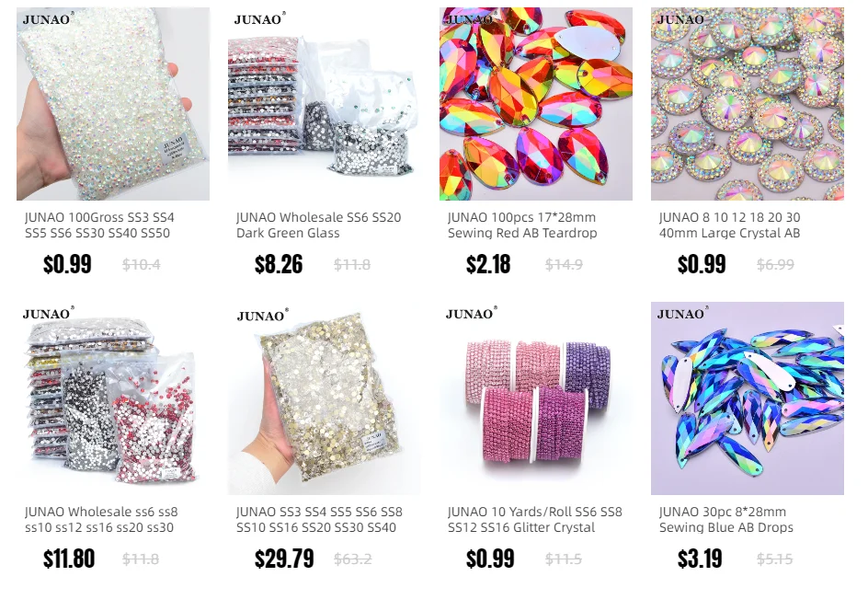
Task: Open the Dark Green Glass rhinestones image
Action: tap(325, 104)
